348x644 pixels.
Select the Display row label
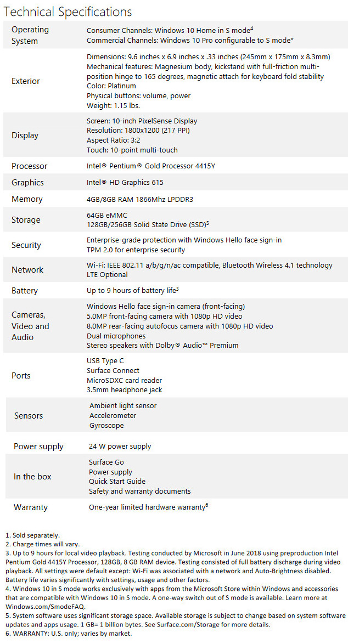(25, 135)
